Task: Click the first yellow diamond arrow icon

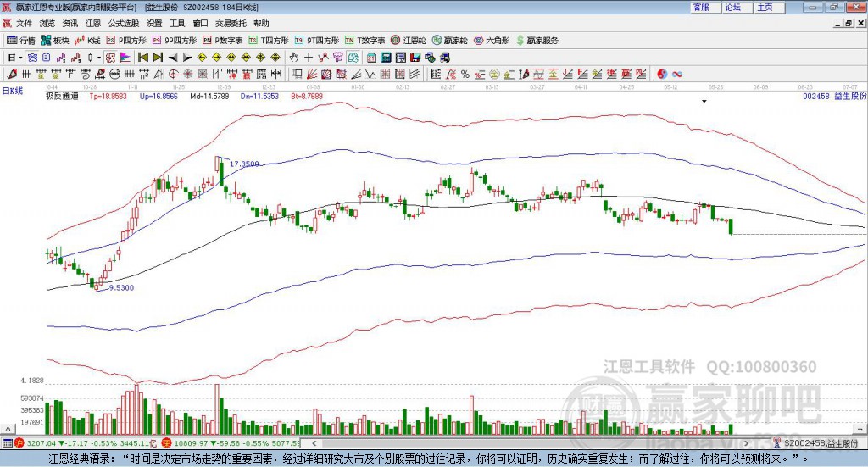Action: [x=202, y=58]
